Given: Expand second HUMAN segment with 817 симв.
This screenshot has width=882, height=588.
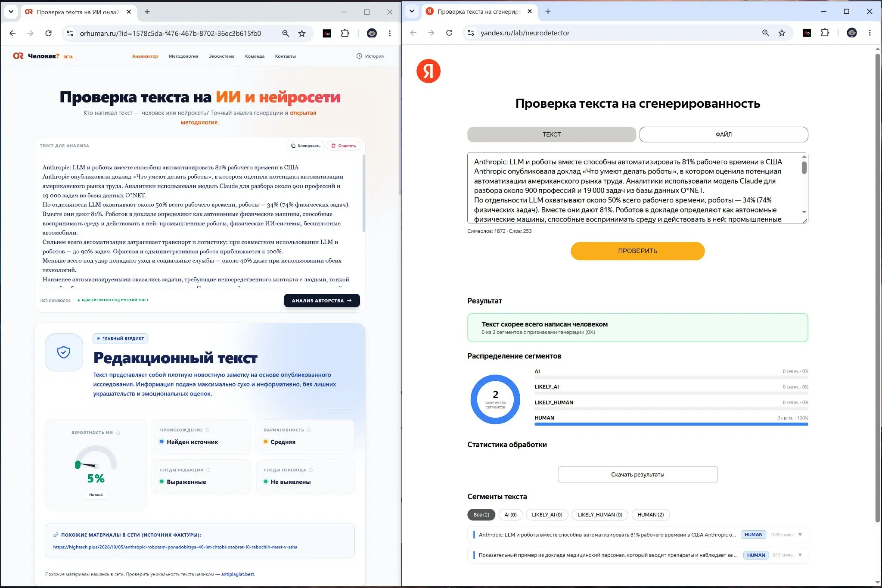Looking at the screenshot, I should (800, 555).
